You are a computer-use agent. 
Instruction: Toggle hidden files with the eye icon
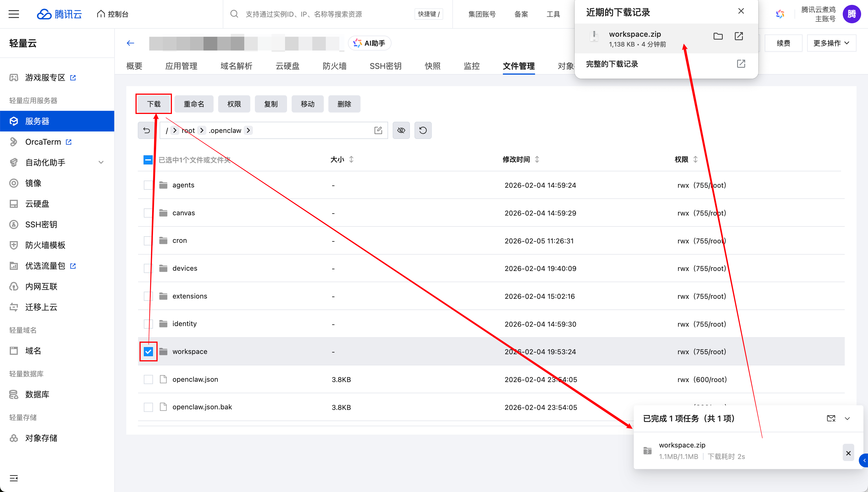tap(401, 130)
